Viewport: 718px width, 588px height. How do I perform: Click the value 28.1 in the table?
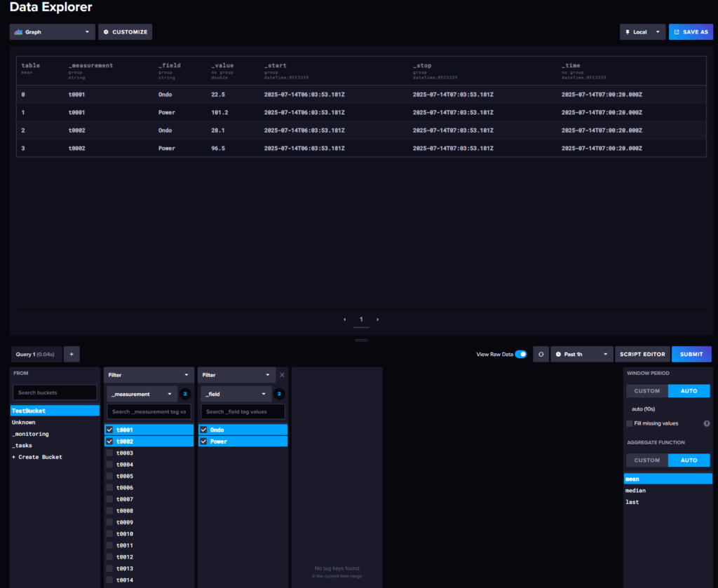click(x=218, y=130)
